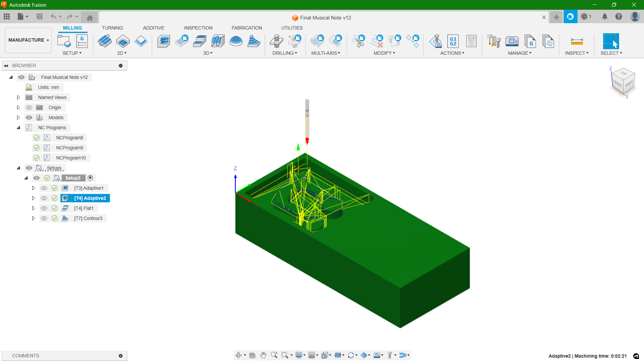The width and height of the screenshot is (644, 362).
Task: Expand the [T7] Contour3 operation
Action: coord(33,218)
